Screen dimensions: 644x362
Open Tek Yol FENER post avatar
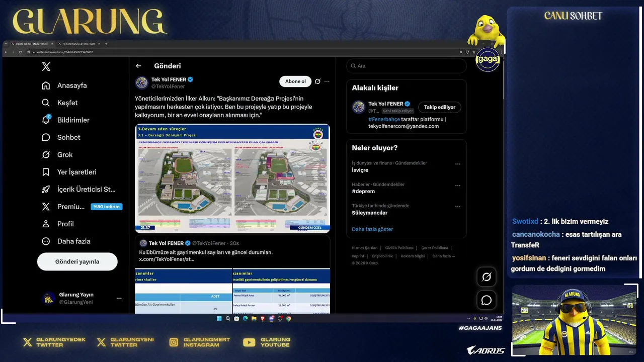142,82
